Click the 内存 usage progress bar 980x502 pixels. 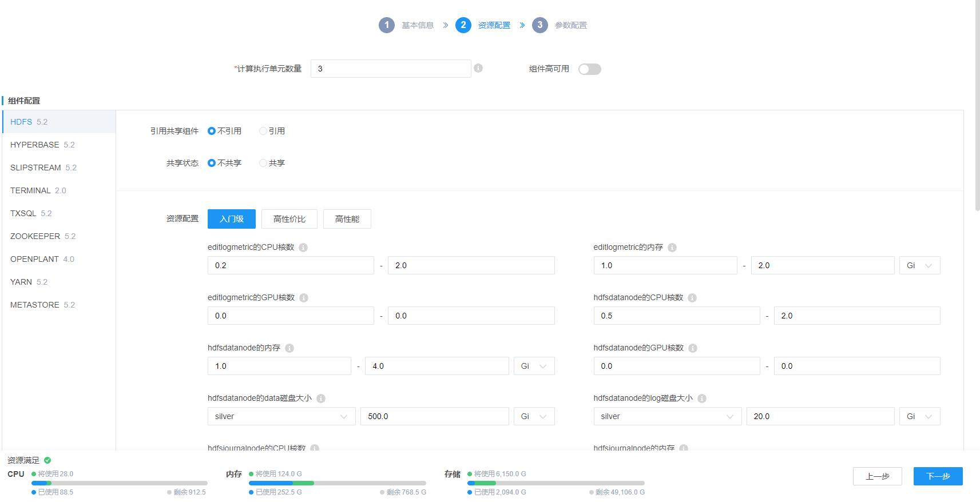point(338,483)
